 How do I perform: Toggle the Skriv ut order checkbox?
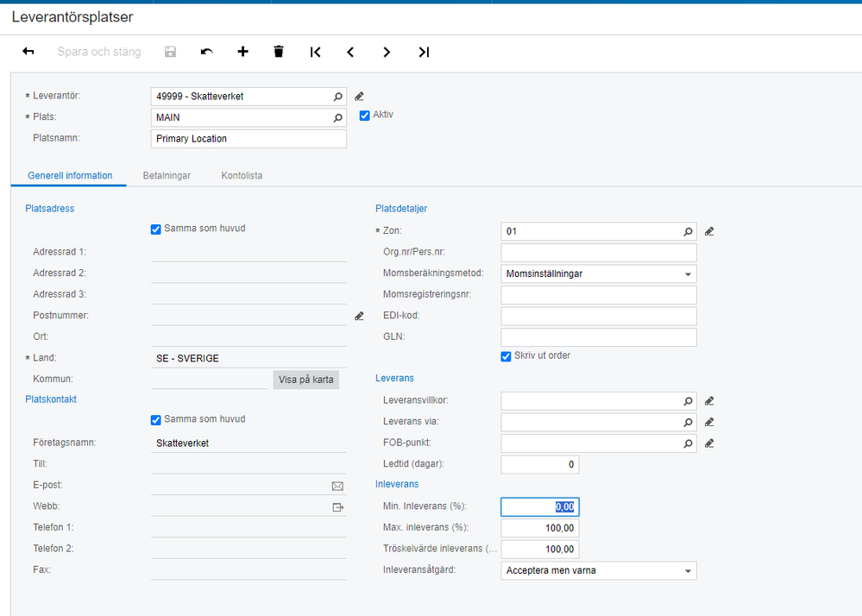click(x=506, y=356)
